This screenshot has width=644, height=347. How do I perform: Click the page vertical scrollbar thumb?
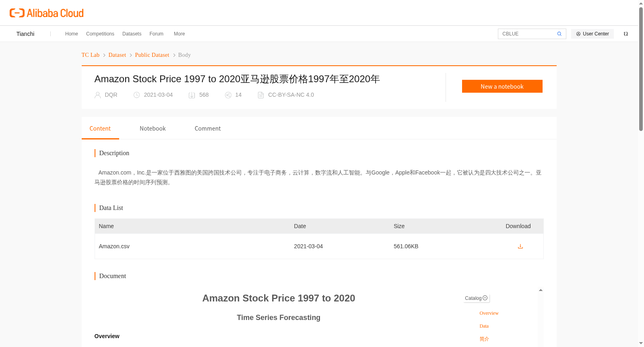tap(641, 69)
